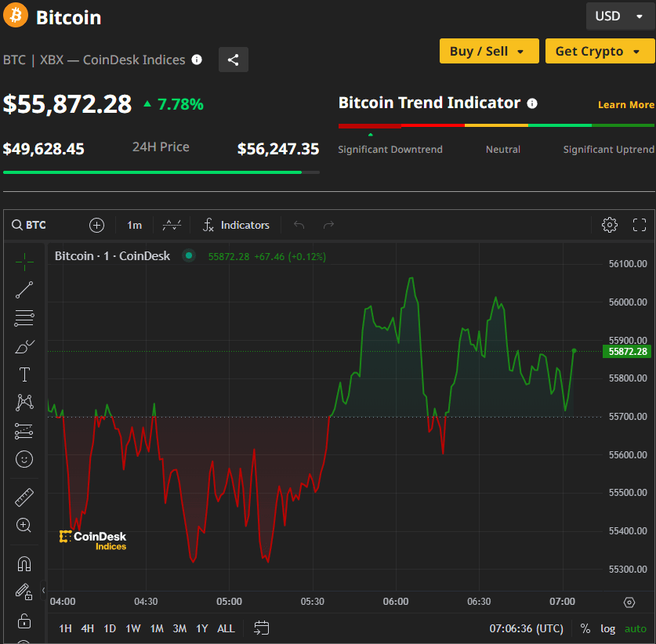Toggle percent scale
Screen dimensions: 656x644
point(585,628)
